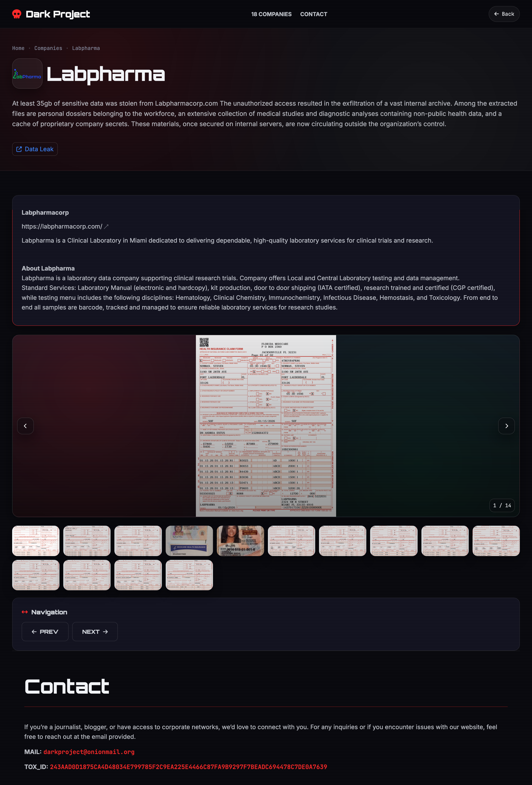This screenshot has width=532, height=785.
Task: Select the last thumbnail in the second row
Action: [x=189, y=575]
